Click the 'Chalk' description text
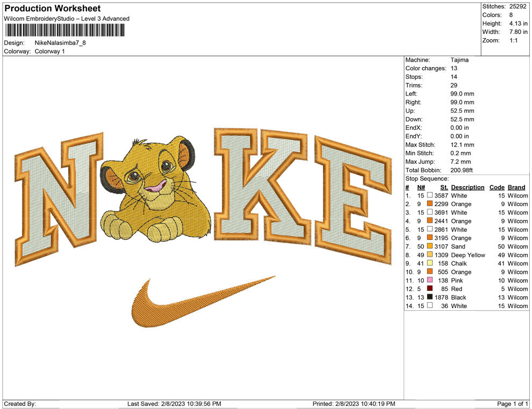This screenshot has width=532, height=409. [459, 264]
